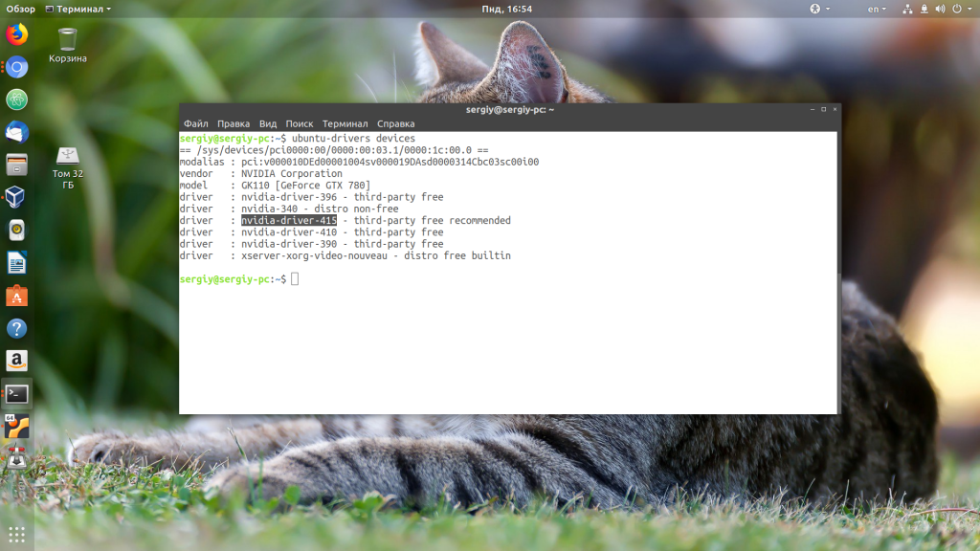Screen dimensions: 980x551
Task: Open Ubuntu Software center icon
Action: pos(17,296)
